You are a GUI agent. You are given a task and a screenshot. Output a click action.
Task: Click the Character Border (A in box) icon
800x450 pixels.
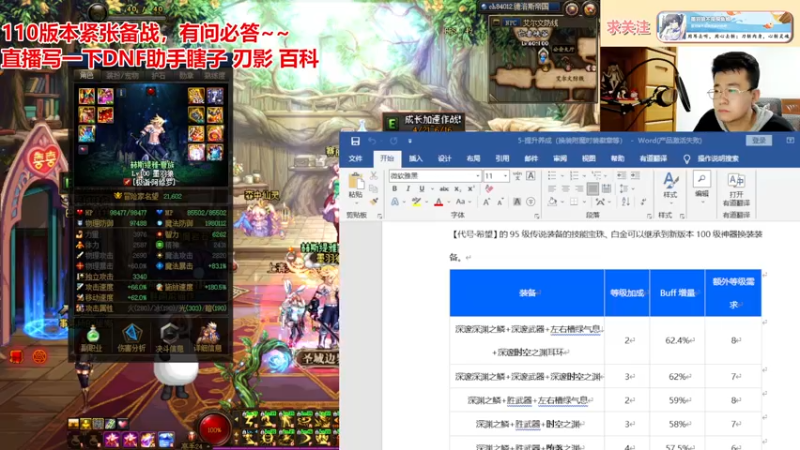coord(531,176)
